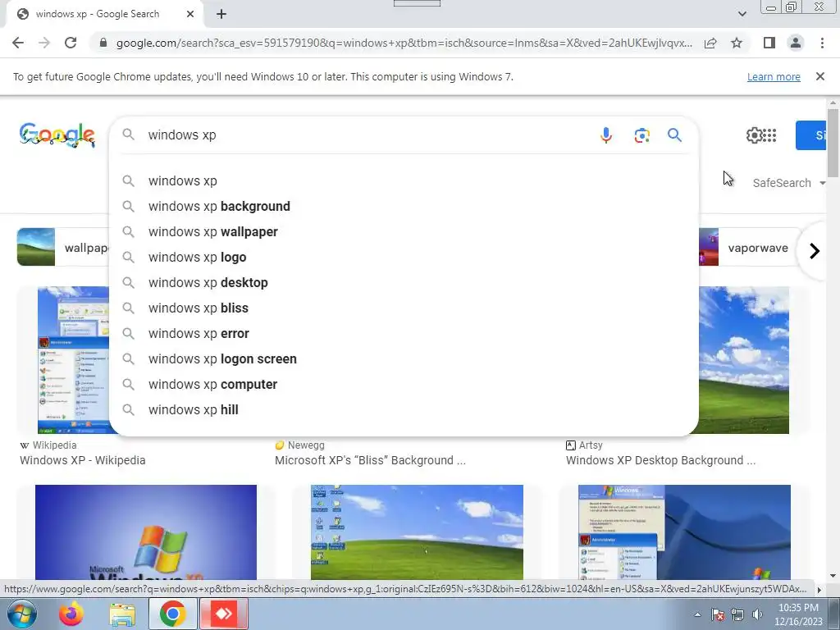The height and width of the screenshot is (630, 840).
Task: Select first plain "windows xp" suggestion
Action: (404, 181)
